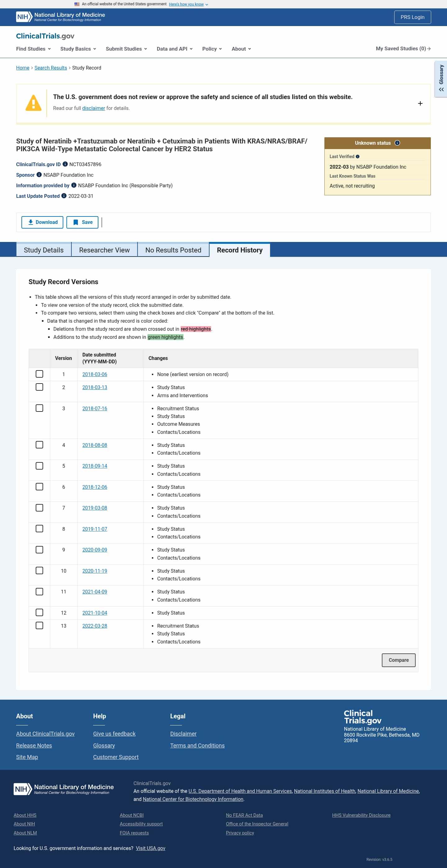
Task: Click the Home breadcrumb link
Action: (23, 68)
